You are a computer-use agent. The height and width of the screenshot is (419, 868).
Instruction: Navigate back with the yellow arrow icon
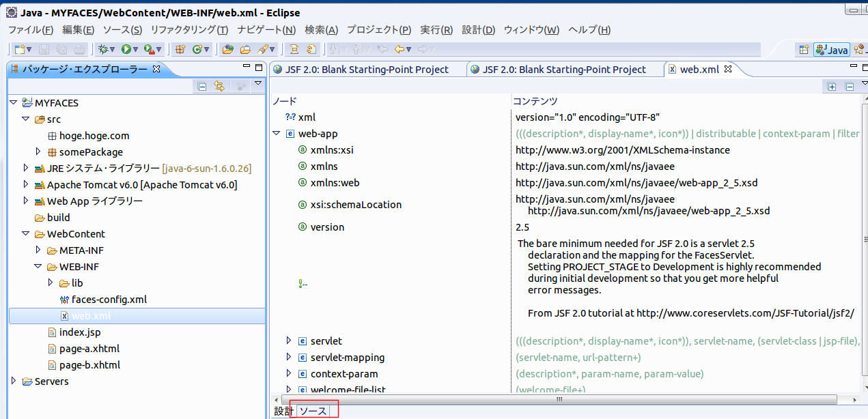[x=400, y=49]
